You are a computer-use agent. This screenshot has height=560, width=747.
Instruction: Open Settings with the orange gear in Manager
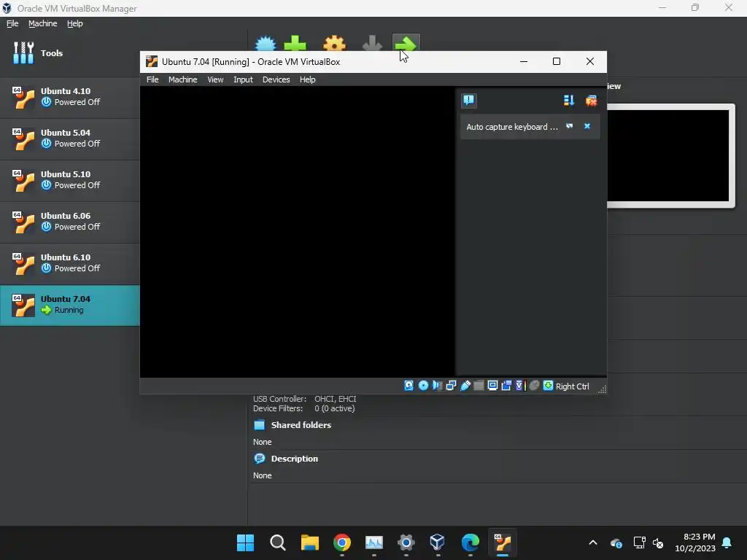point(334,44)
